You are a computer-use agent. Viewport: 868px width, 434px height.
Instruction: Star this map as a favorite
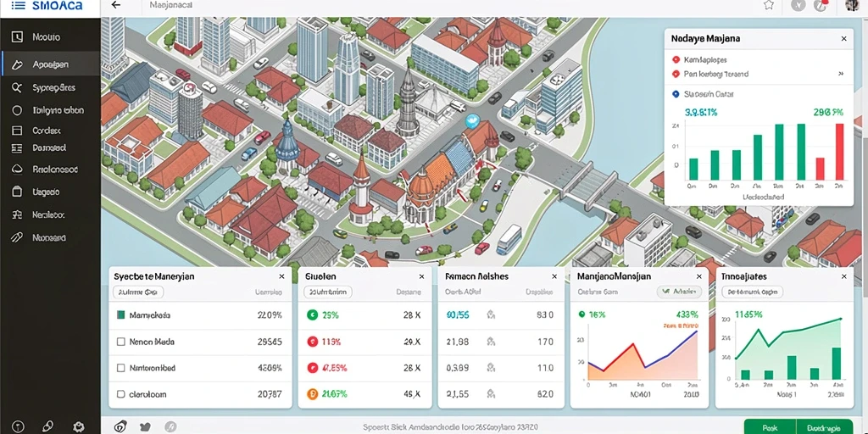768,5
